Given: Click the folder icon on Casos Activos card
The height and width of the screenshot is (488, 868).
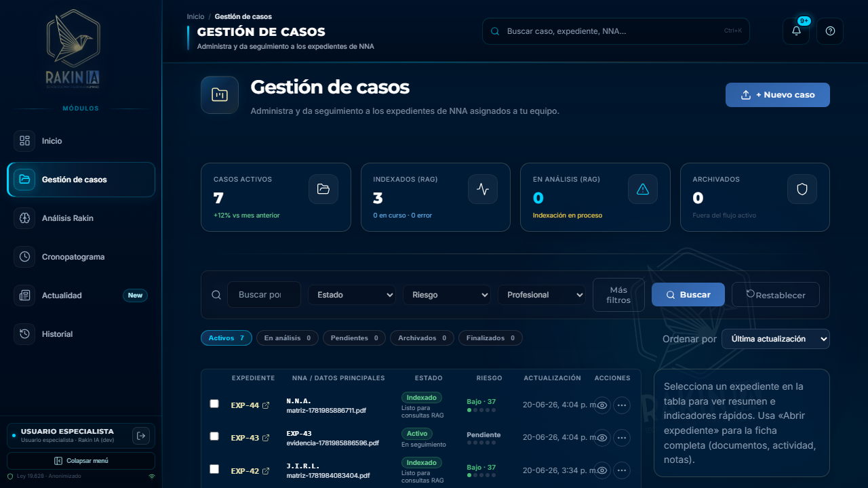Looking at the screenshot, I should [x=323, y=189].
